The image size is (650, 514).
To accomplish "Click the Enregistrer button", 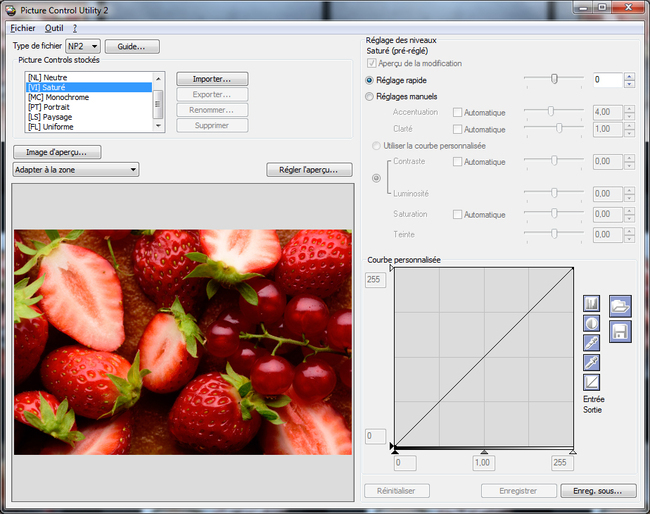I will tap(518, 491).
